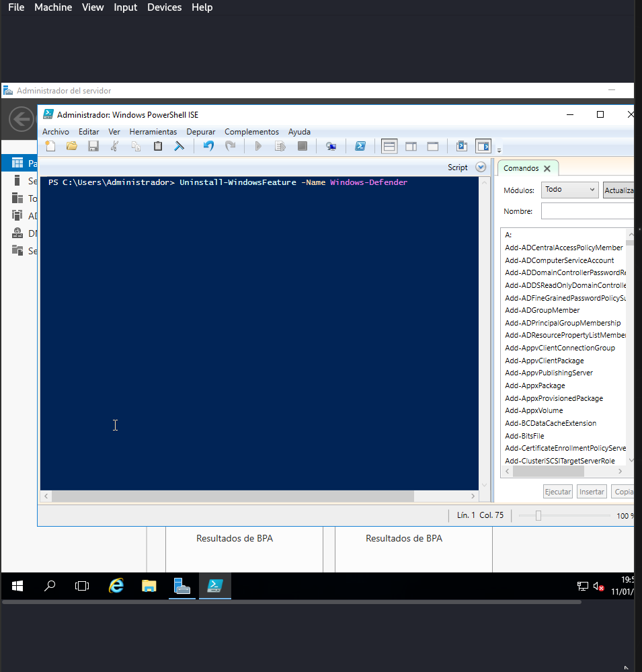This screenshot has width=642, height=672.
Task: Stop operation with the square stop icon
Action: (303, 147)
